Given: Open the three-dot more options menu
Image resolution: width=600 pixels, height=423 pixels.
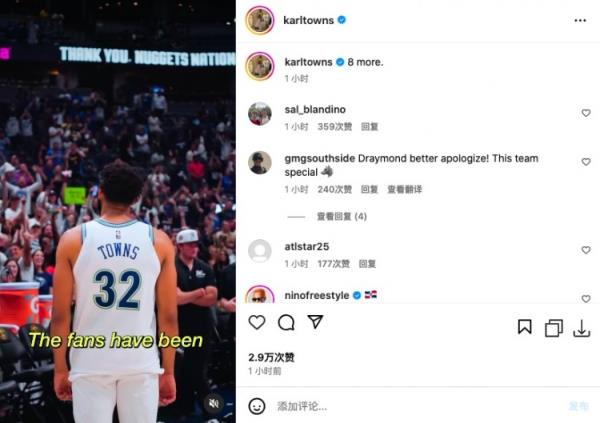Looking at the screenshot, I should (580, 20).
